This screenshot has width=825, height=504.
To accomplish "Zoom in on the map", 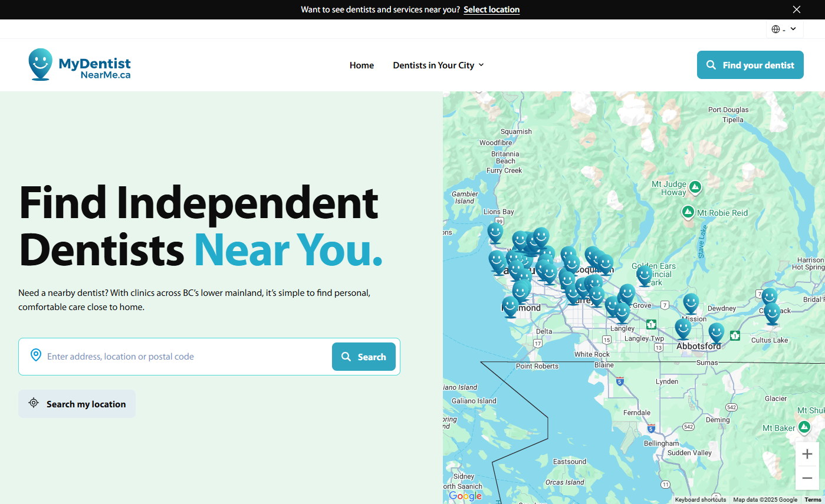I will 807,454.
